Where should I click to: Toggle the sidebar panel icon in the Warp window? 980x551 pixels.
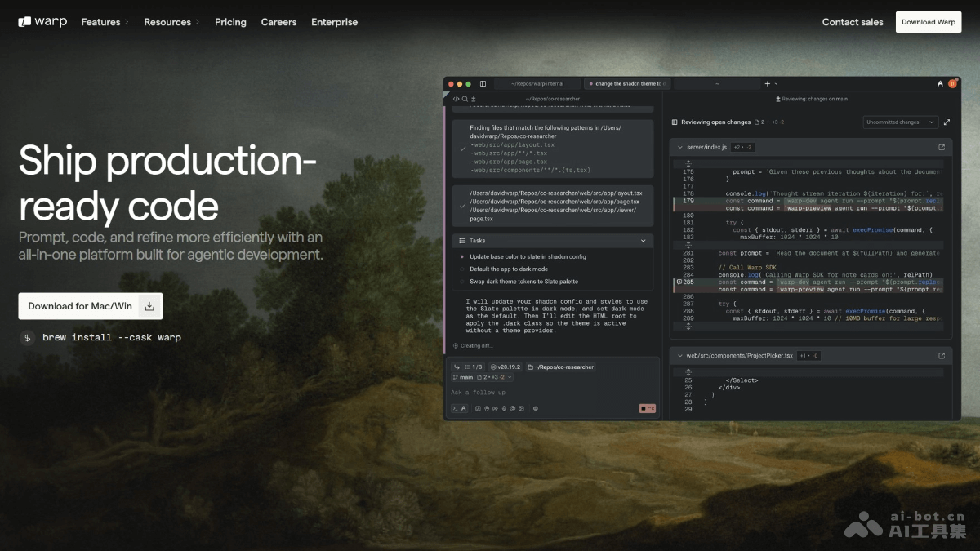point(483,84)
